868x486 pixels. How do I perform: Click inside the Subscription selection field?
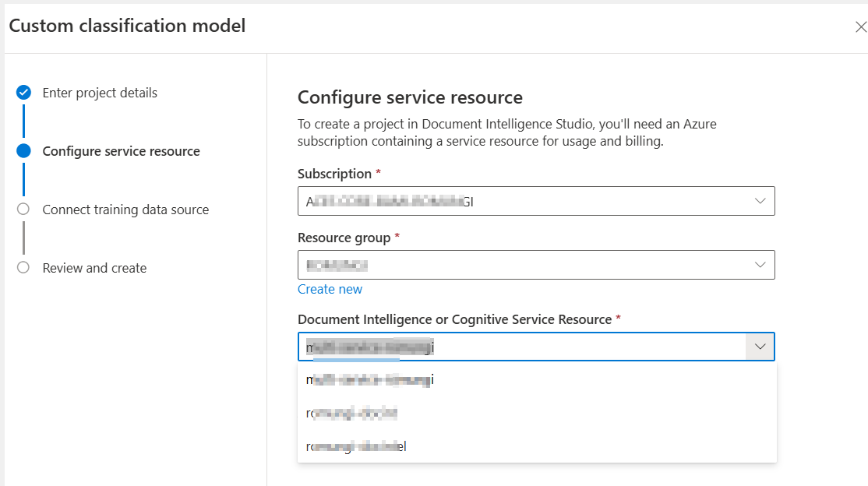pos(514,201)
